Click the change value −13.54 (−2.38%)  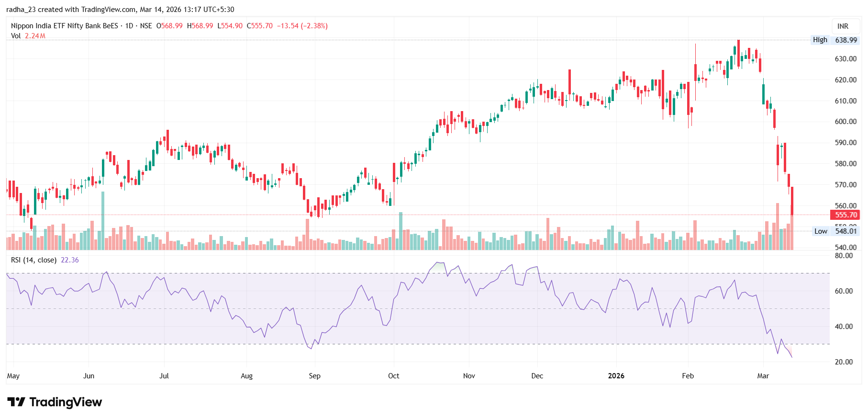[302, 26]
